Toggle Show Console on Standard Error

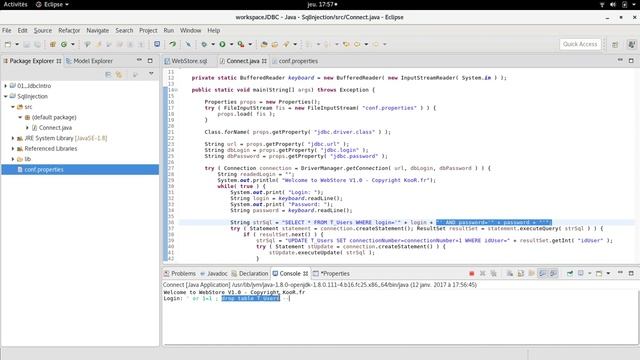click(x=553, y=273)
